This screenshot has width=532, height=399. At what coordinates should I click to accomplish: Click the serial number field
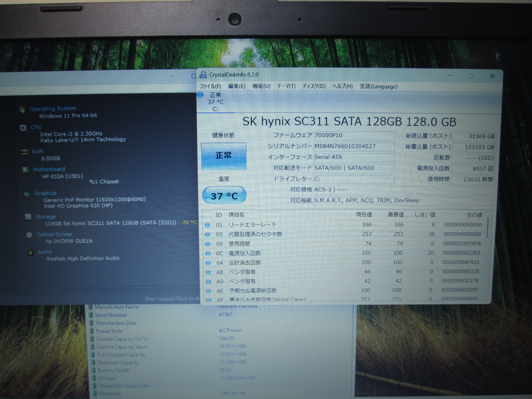[354, 146]
